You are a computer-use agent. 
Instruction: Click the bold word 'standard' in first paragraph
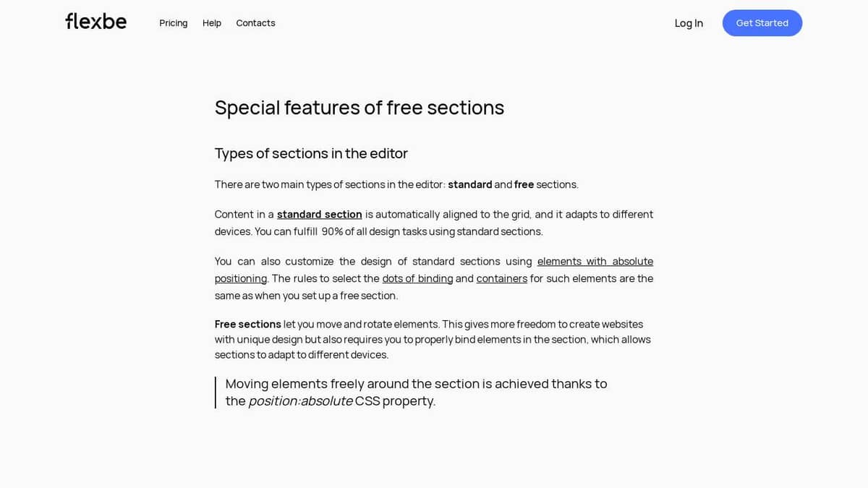[469, 184]
